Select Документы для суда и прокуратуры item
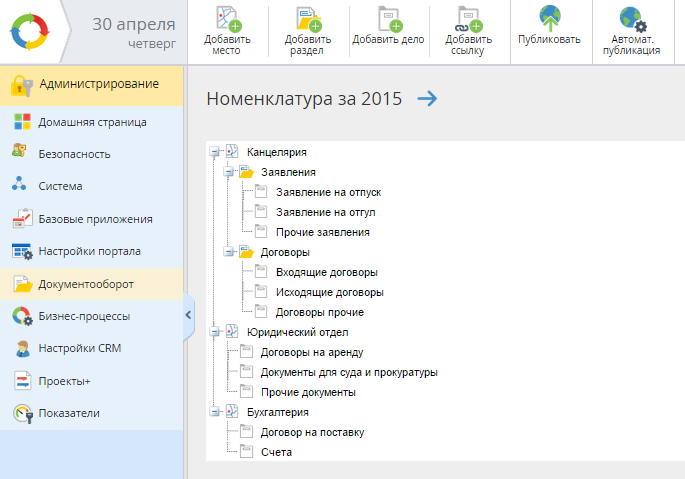 tap(348, 372)
